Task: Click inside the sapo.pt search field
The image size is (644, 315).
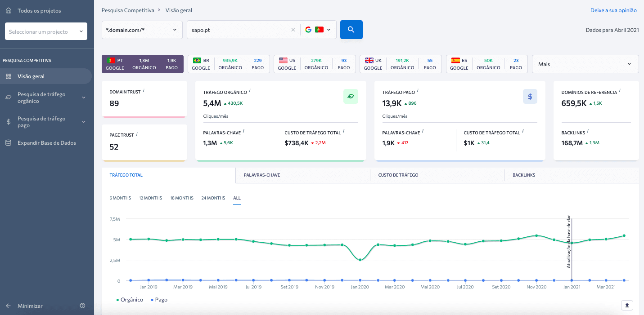Action: 239,29
